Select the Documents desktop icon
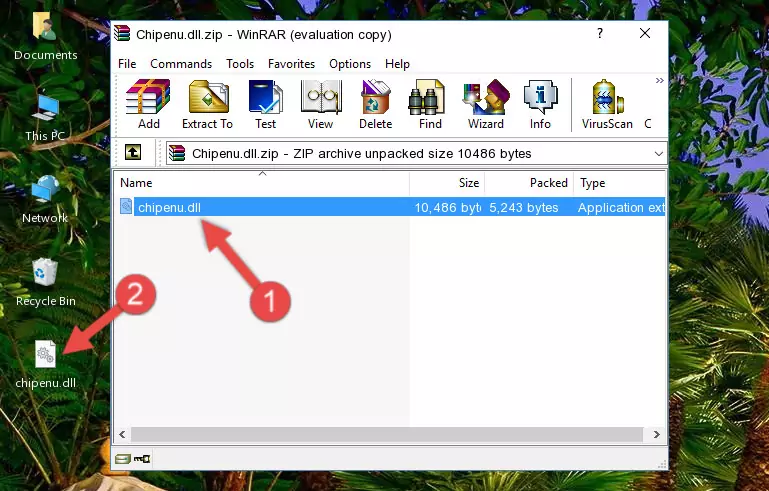 [x=46, y=37]
